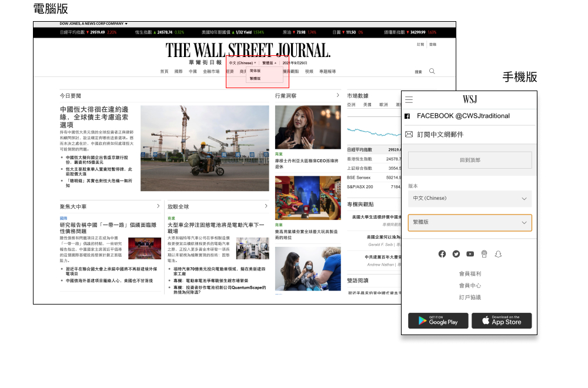This screenshot has width=588, height=388.
Task: Select 简体版 in the edition dropdown list
Action: click(x=255, y=71)
